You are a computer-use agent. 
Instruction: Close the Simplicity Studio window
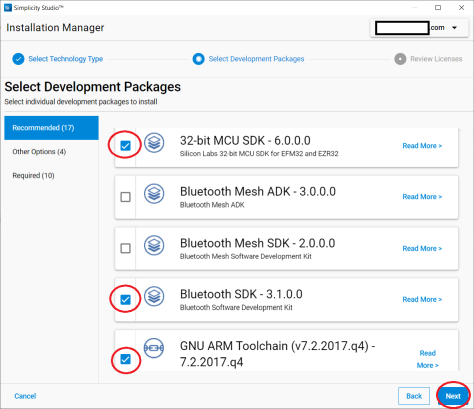[461, 7]
